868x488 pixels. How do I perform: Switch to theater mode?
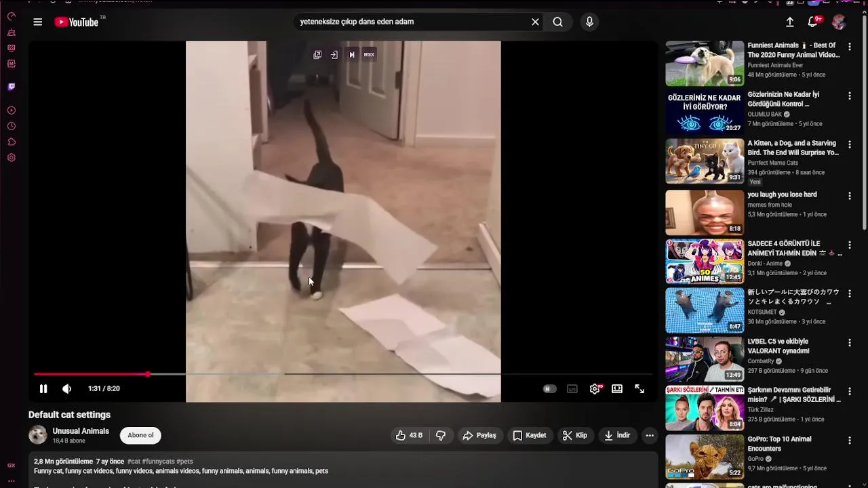pyautogui.click(x=617, y=388)
